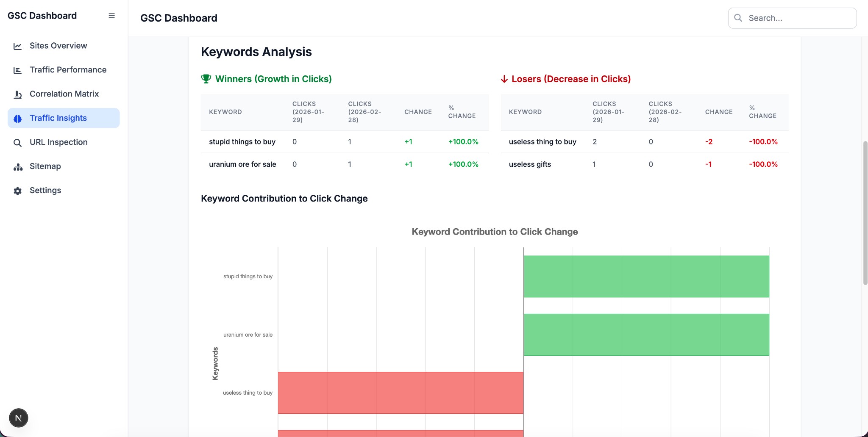Open the Next.js dev tools badge
This screenshot has width=868, height=437.
point(19,418)
